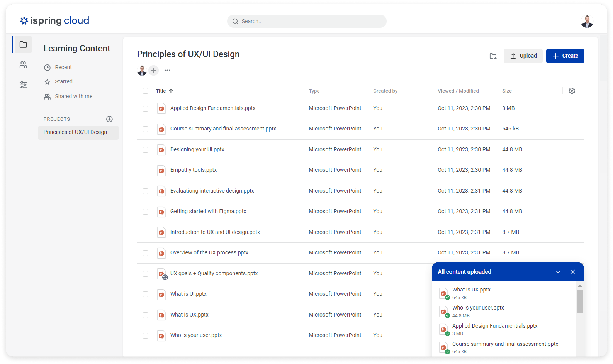Image resolution: width=613 pixels, height=364 pixels.
Task: Sort the table by Title column
Action: click(x=161, y=91)
